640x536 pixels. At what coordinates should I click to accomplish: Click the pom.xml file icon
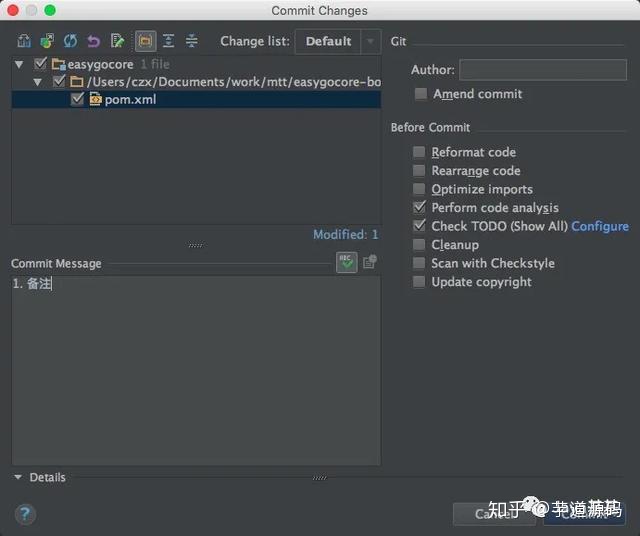click(x=96, y=99)
